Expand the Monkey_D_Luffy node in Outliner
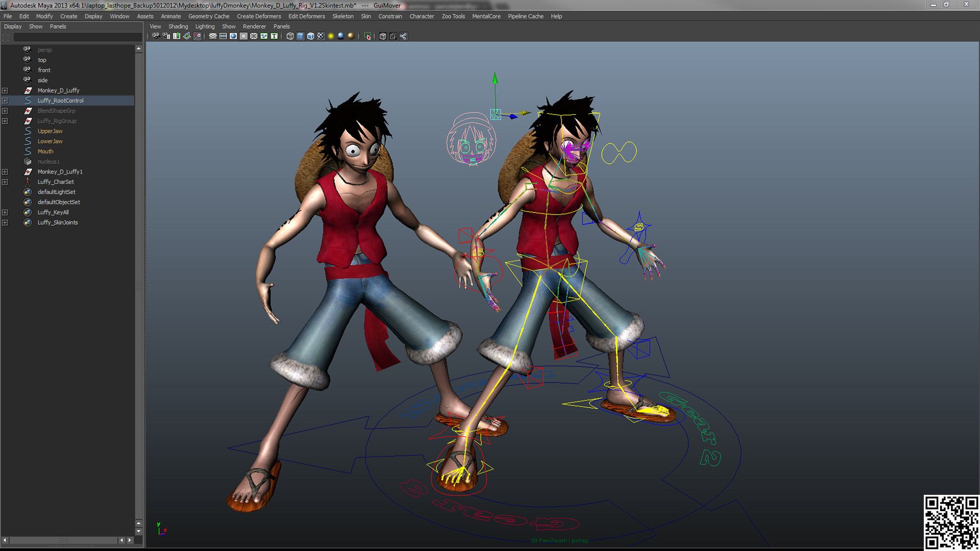The height and width of the screenshot is (551, 980). [x=5, y=90]
